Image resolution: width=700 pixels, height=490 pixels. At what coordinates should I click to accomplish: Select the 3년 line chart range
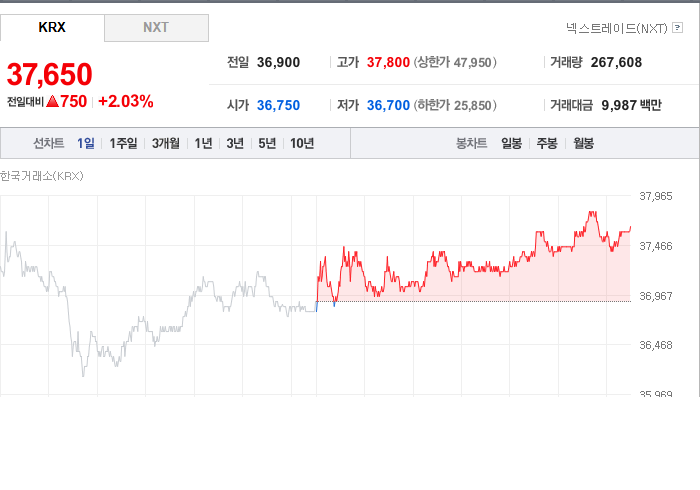coord(235,143)
